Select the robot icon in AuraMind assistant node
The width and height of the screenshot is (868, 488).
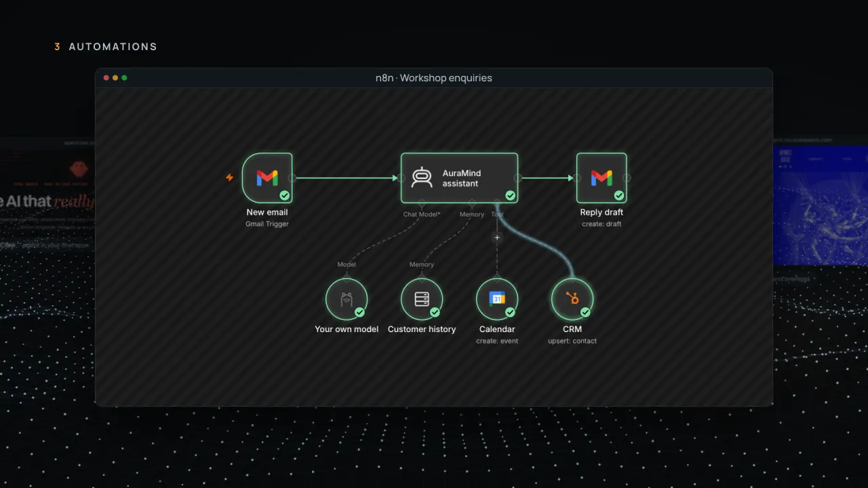pos(422,178)
